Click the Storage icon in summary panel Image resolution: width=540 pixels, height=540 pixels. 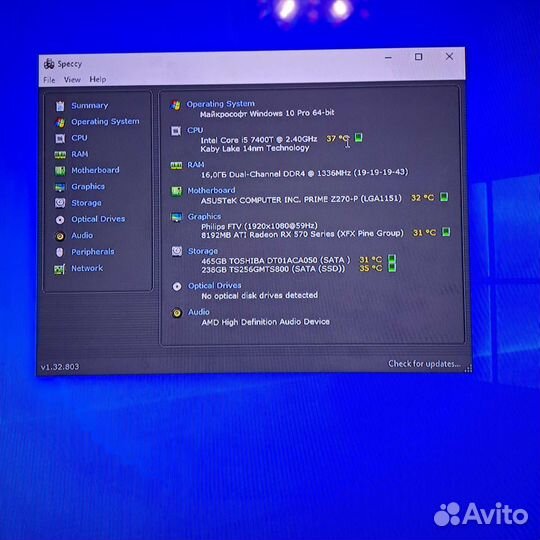[x=177, y=251]
